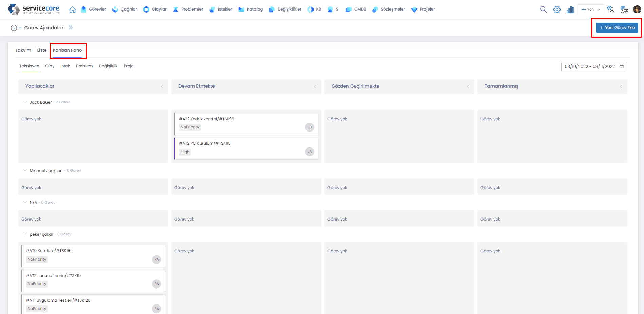Open user profile avatar
Image resolution: width=644 pixels, height=314 pixels.
pyautogui.click(x=637, y=10)
